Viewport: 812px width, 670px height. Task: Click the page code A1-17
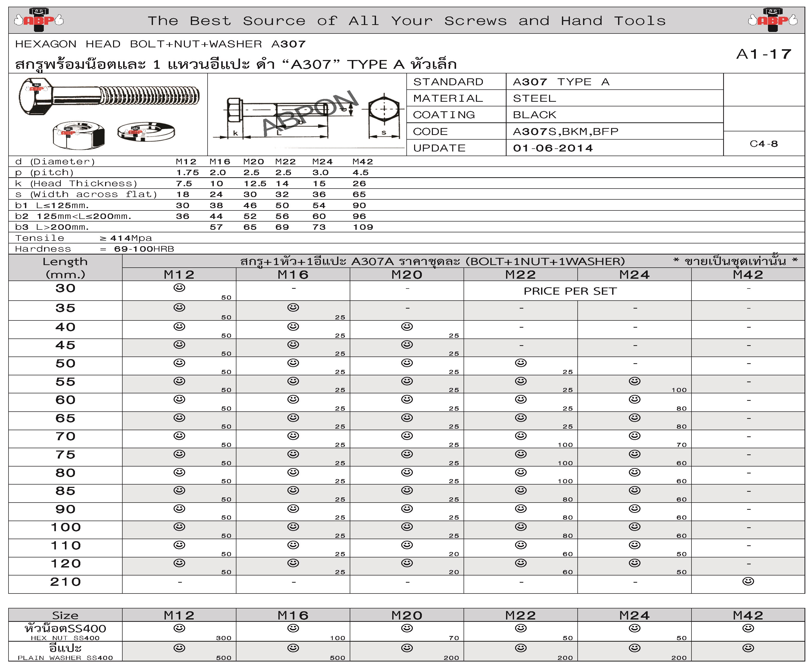click(764, 54)
